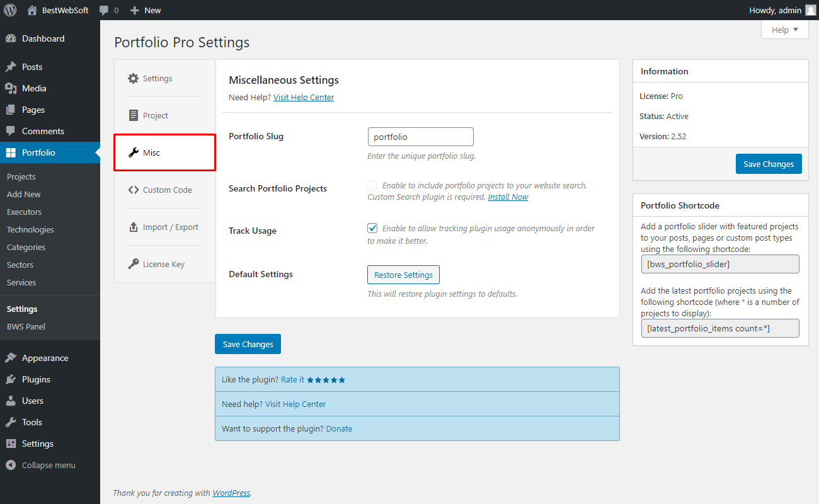Click the Rate it link
The width and height of the screenshot is (819, 504).
(292, 380)
